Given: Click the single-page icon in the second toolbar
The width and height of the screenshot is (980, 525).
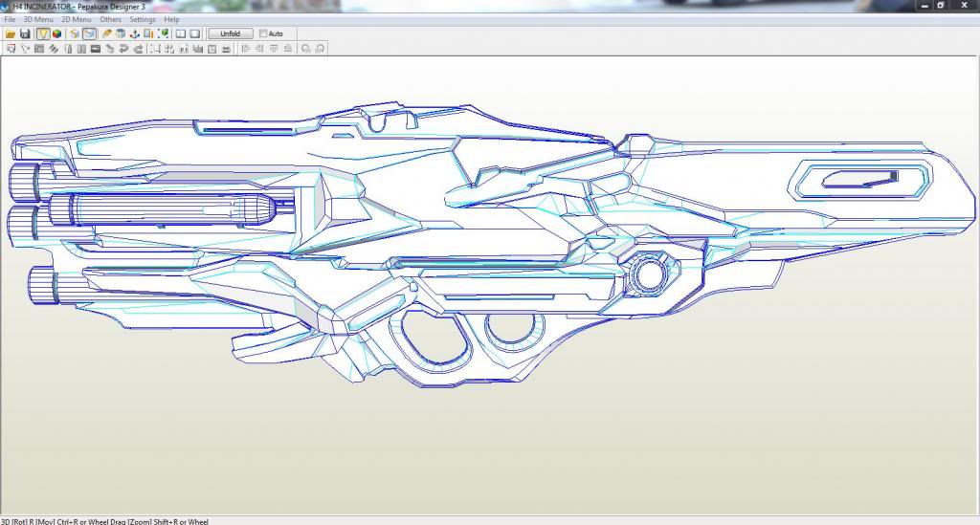Looking at the screenshot, I should 68,49.
